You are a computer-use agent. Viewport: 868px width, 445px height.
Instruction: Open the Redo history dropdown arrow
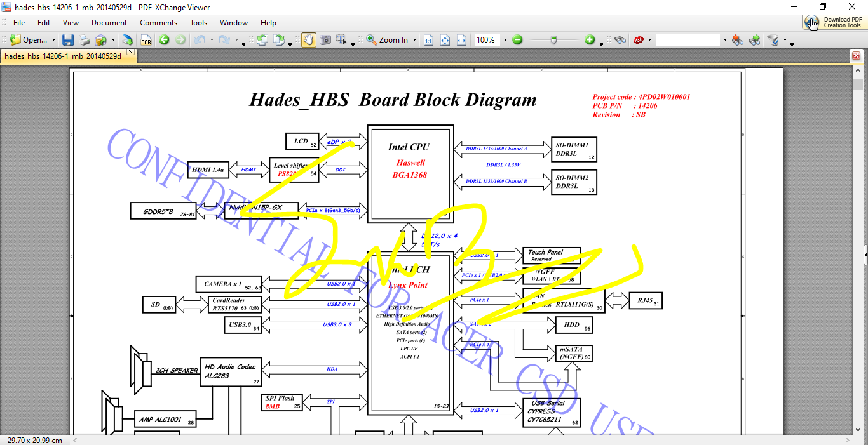point(236,40)
